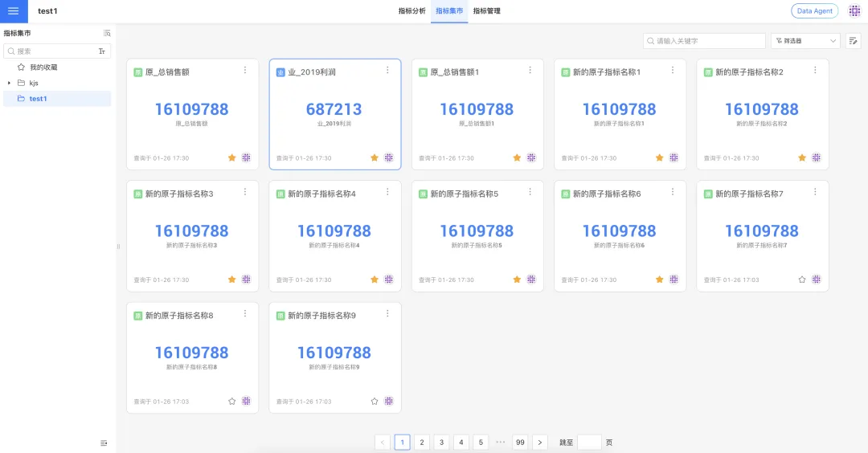The image size is (868, 453).
Task: Open more options for 新的原子指标名称6 card
Action: click(x=673, y=192)
